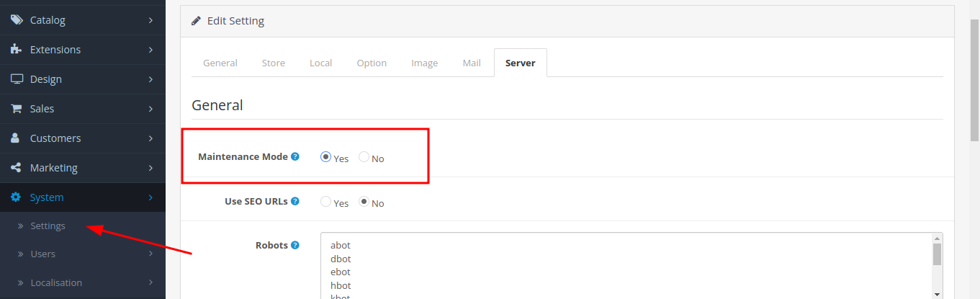This screenshot has width=980, height=299.
Task: Set Maintenance Mode to No
Action: (364, 157)
